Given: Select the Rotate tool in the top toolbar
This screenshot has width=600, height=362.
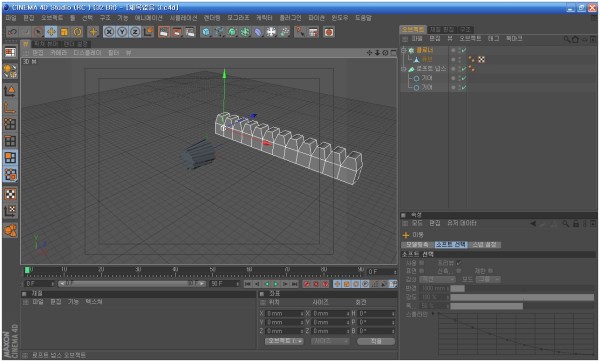Looking at the screenshot, I should 77,32.
